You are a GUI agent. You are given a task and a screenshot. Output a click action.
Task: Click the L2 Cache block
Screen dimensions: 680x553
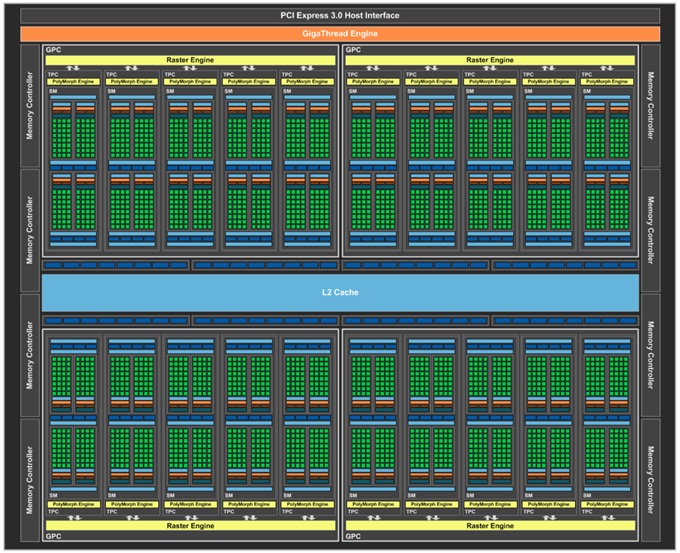click(x=340, y=292)
